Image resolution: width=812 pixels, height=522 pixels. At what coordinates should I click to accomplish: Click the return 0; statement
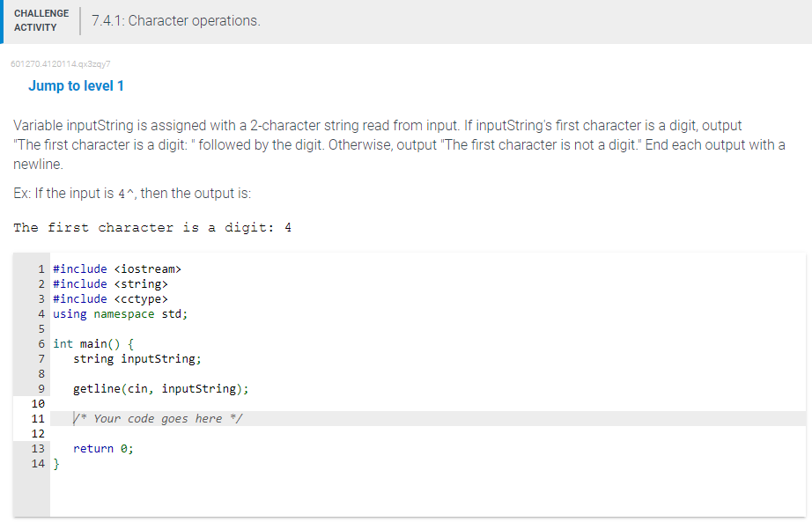[x=104, y=448]
